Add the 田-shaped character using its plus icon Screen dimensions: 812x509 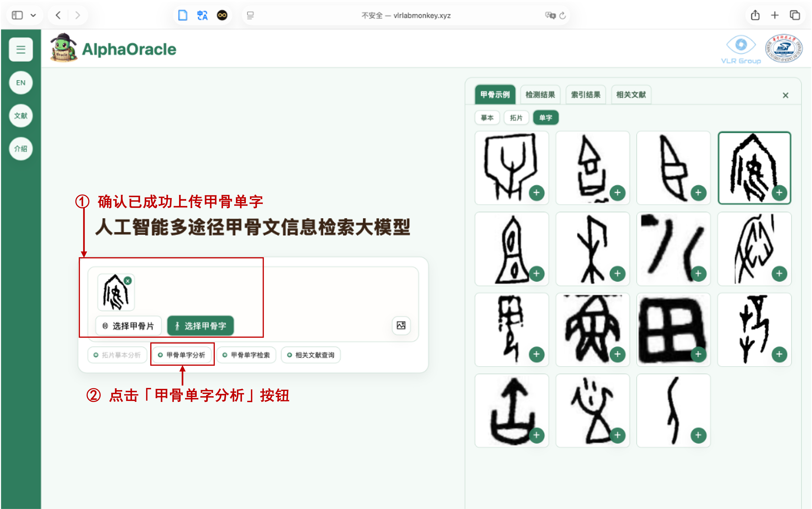(698, 354)
